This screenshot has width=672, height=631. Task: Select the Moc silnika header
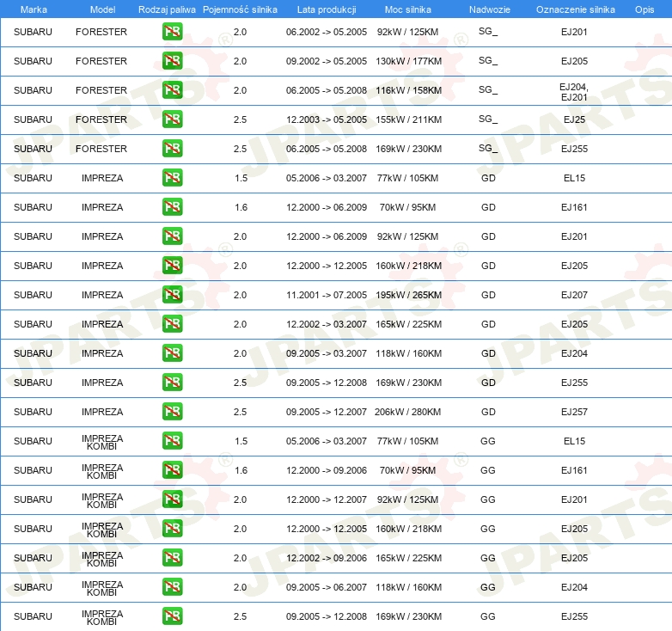408,9
